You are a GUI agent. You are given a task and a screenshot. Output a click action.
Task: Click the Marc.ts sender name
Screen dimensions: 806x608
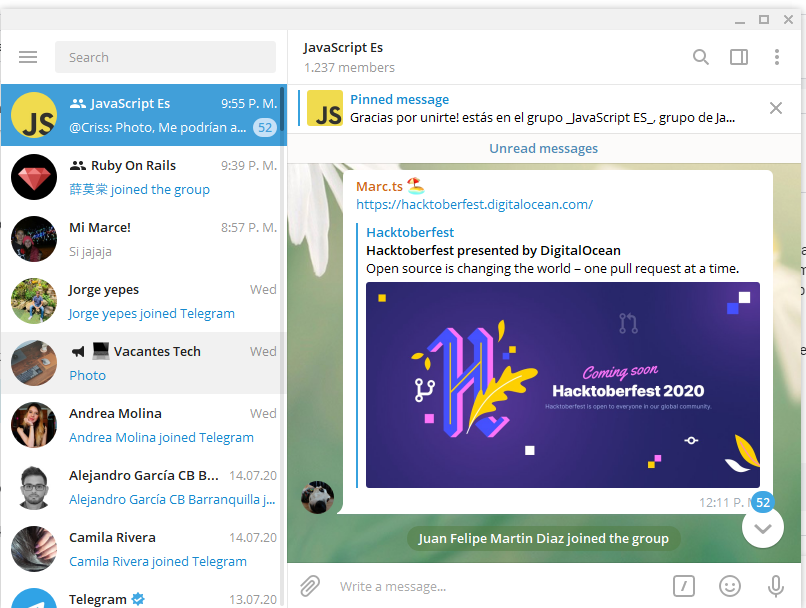tap(379, 187)
